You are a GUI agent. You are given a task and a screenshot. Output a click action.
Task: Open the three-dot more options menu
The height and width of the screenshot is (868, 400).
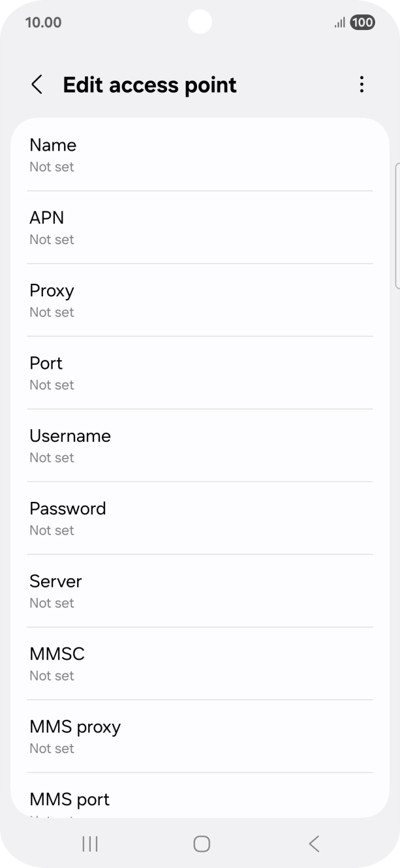pos(362,85)
